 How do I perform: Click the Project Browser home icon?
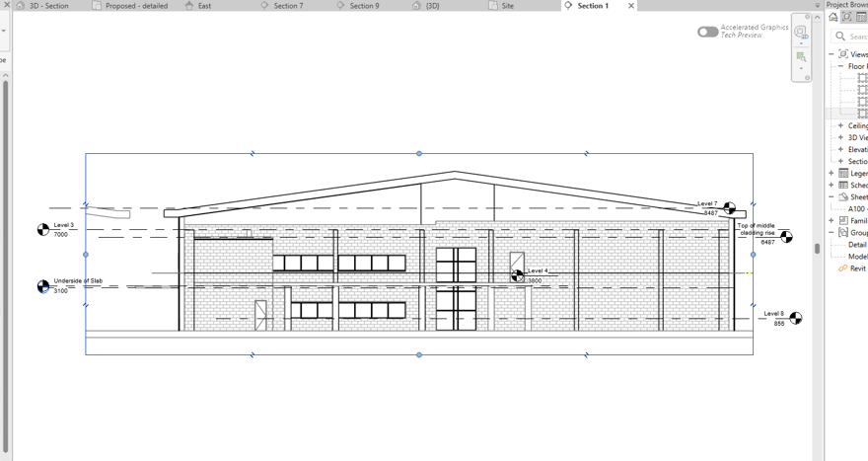[833, 17]
